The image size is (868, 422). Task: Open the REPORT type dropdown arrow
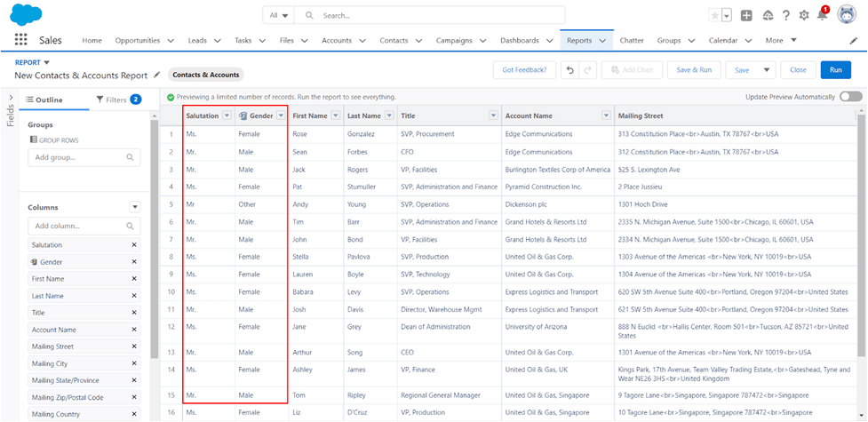46,62
